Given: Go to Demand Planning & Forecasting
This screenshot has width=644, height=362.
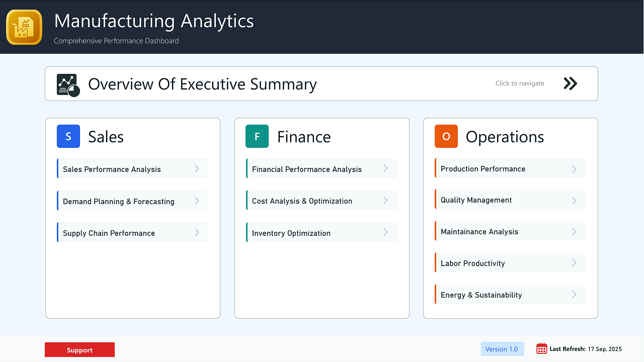Looking at the screenshot, I should point(119,201).
